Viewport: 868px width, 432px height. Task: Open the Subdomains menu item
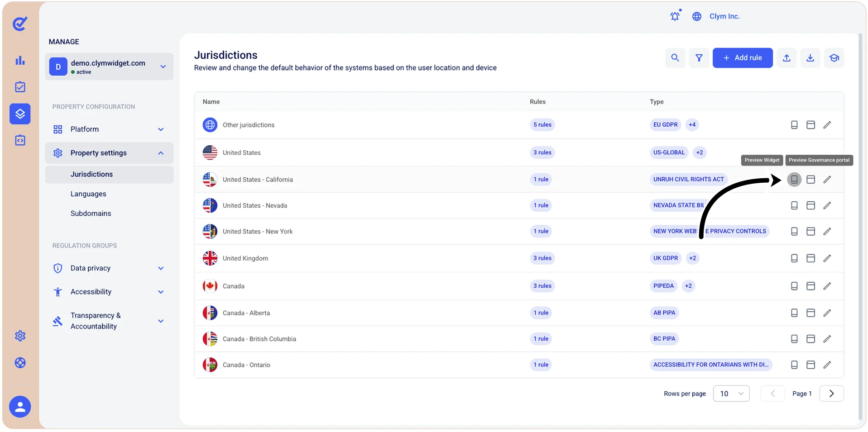(91, 213)
